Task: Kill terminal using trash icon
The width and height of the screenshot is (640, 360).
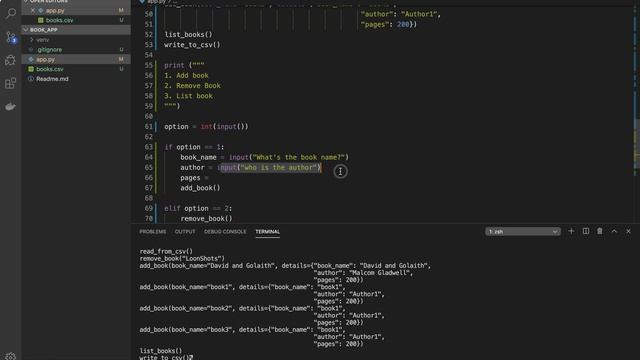Action: click(x=600, y=231)
